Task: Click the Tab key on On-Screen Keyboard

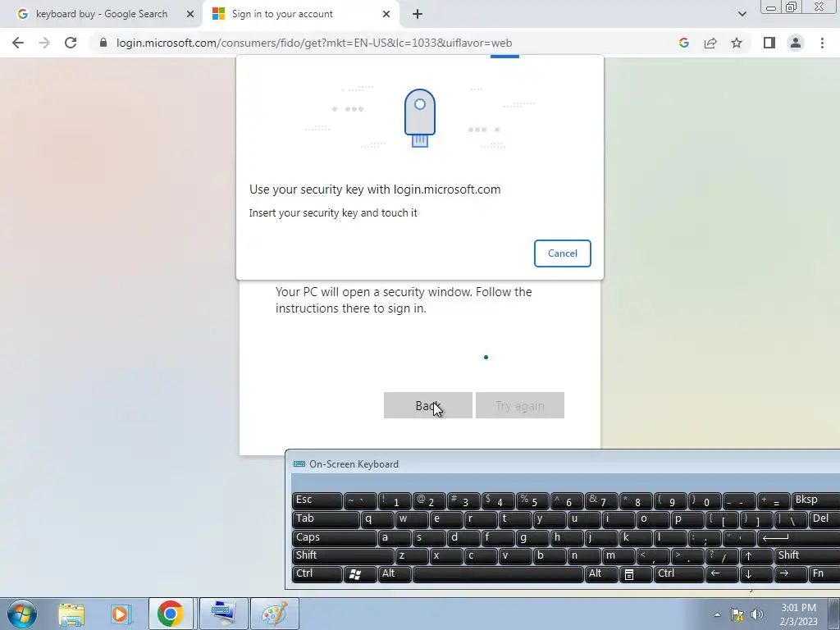Action: (326, 519)
